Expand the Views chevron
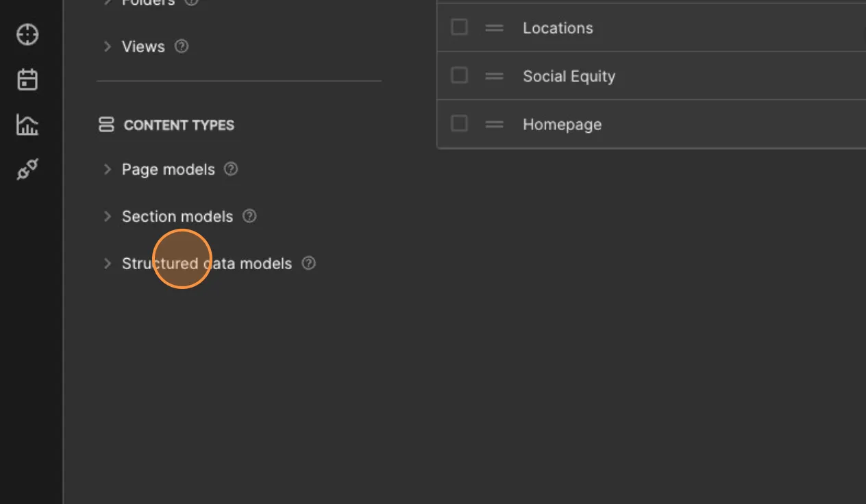Image resolution: width=866 pixels, height=504 pixels. tap(107, 47)
